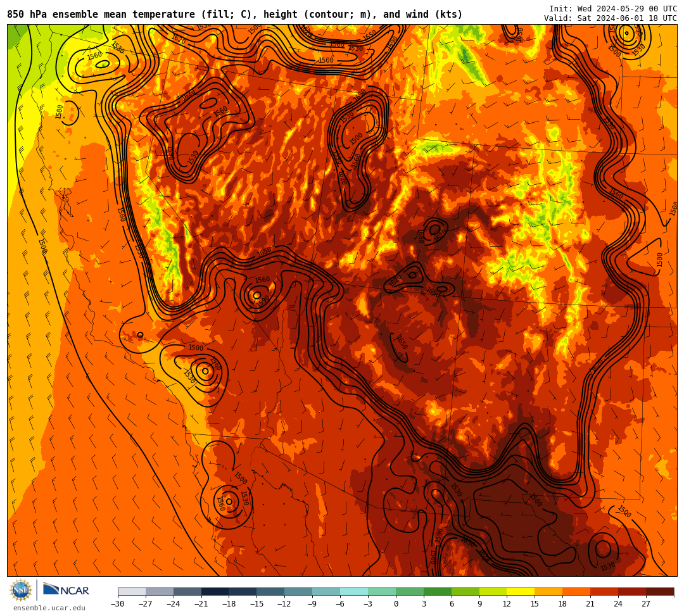Click the dark red swatch between 24 and 27
The width and height of the screenshot is (684, 616).
tap(633, 591)
